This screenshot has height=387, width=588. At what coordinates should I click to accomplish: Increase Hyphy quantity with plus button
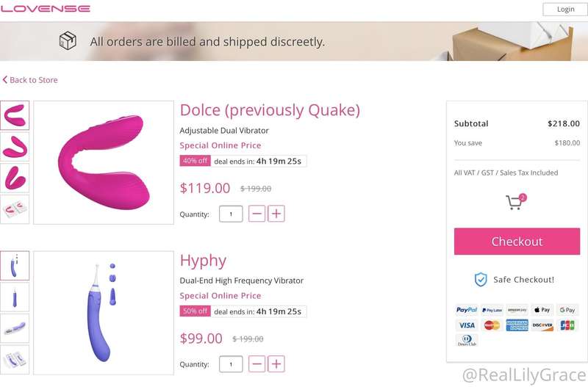tap(276, 364)
